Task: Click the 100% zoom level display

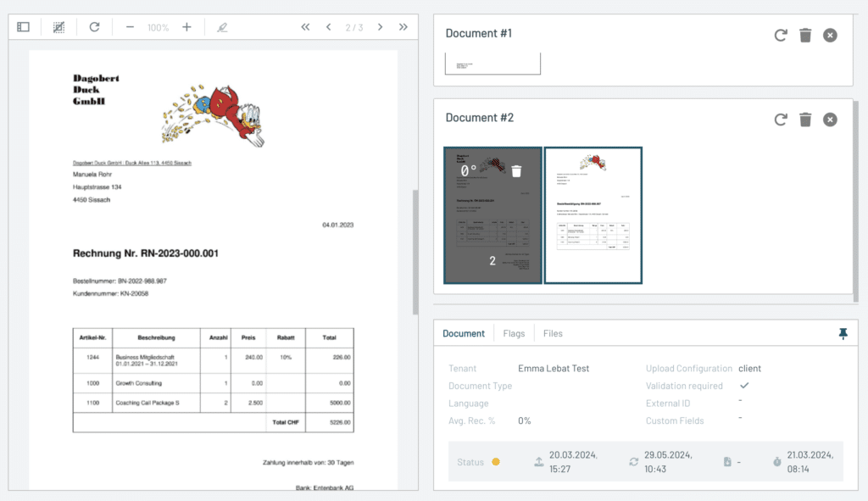Action: pyautogui.click(x=158, y=26)
